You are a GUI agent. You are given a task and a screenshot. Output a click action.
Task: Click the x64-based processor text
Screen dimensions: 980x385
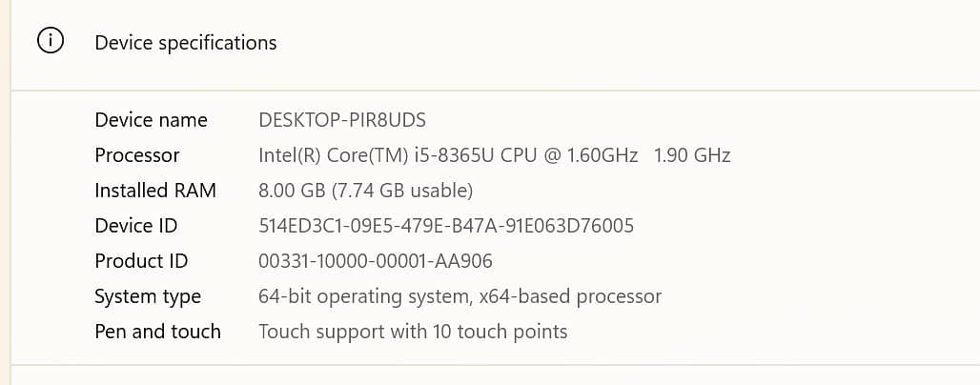pyautogui.click(x=567, y=296)
